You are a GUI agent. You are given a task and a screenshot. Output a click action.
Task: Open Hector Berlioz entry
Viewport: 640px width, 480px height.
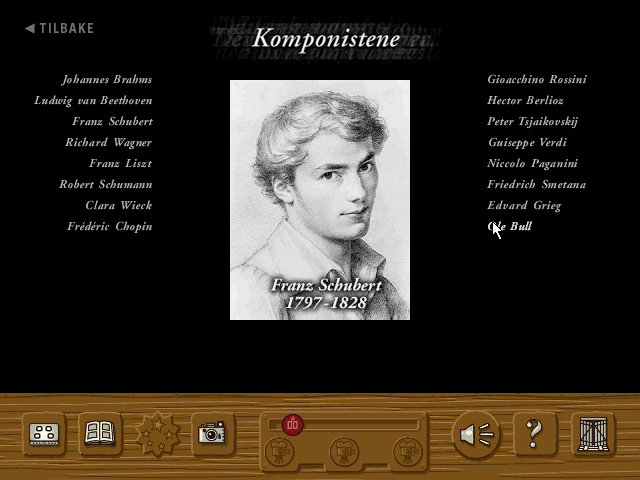(525, 101)
